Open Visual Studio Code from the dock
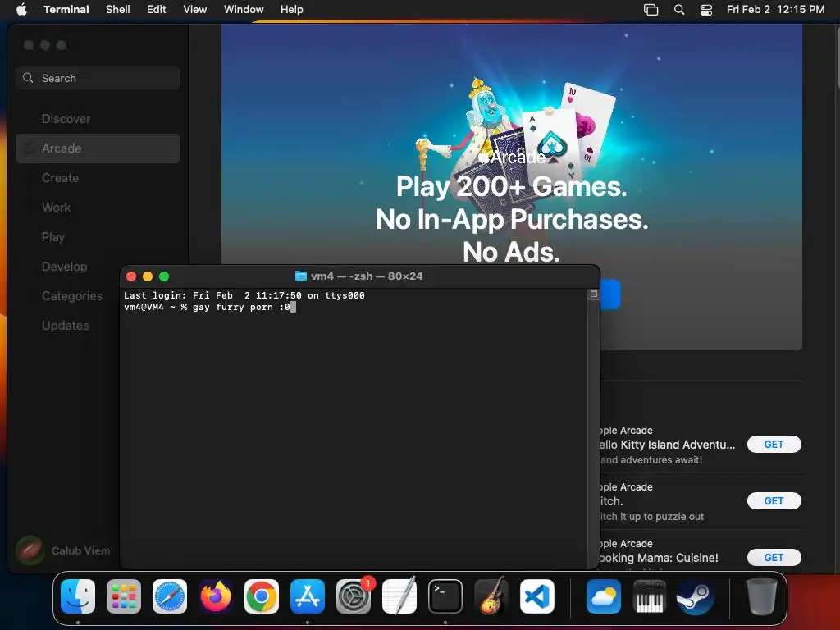 (537, 596)
